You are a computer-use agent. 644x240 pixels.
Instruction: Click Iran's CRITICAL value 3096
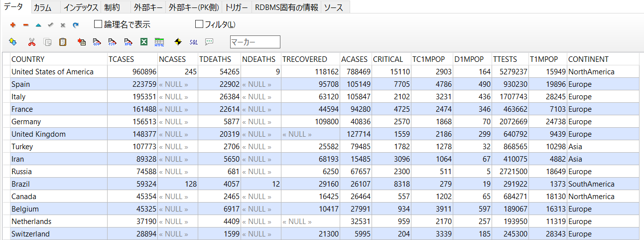(x=391, y=159)
